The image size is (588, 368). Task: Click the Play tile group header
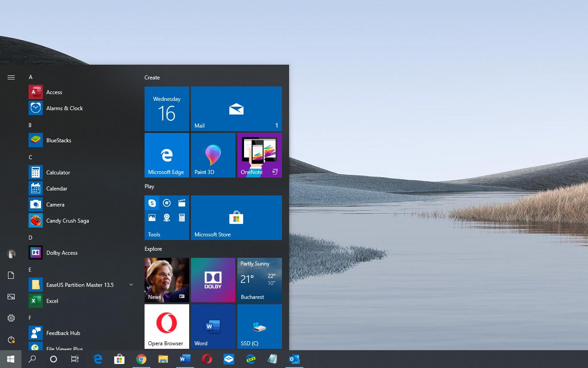[149, 186]
